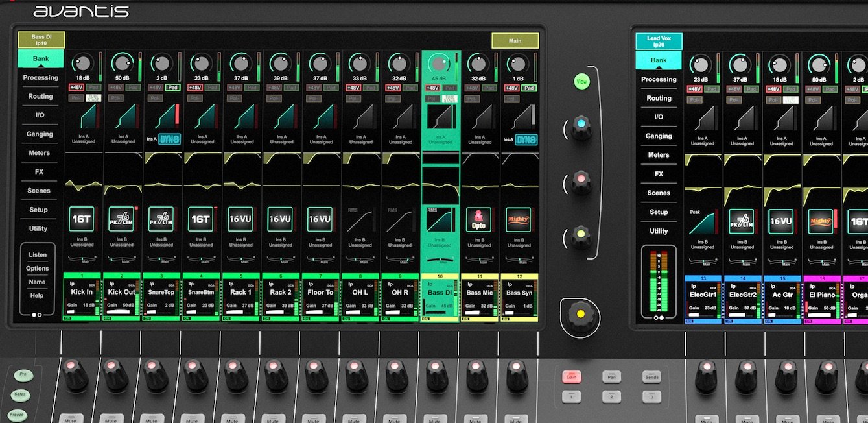Open the 16T compressor on SnareBtm
This screenshot has height=423, width=868.
coord(201,219)
